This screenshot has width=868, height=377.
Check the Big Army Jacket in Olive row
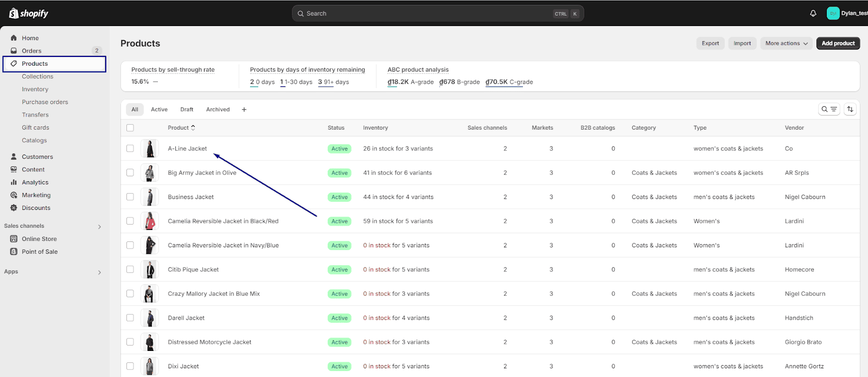click(x=130, y=172)
